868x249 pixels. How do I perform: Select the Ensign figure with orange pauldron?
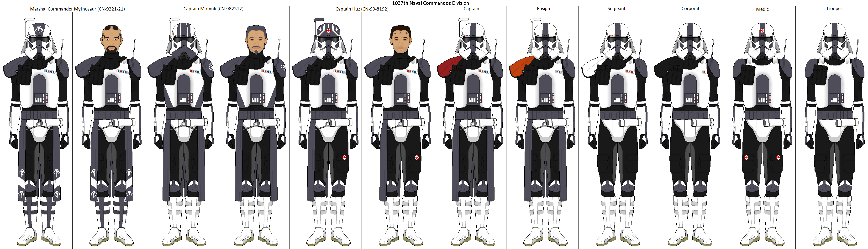[542, 132]
